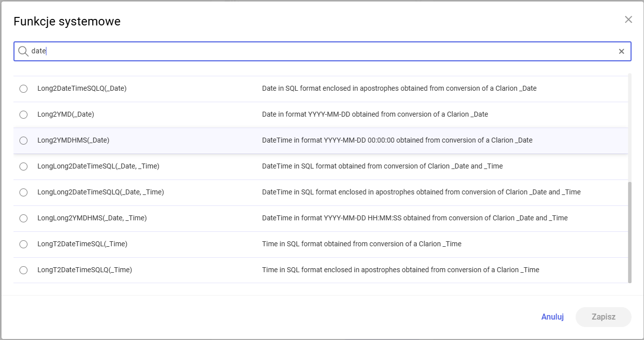This screenshot has width=644, height=340.
Task: Select the Long2DateTimeSQLQ(_Date) radio button
Action: point(23,88)
